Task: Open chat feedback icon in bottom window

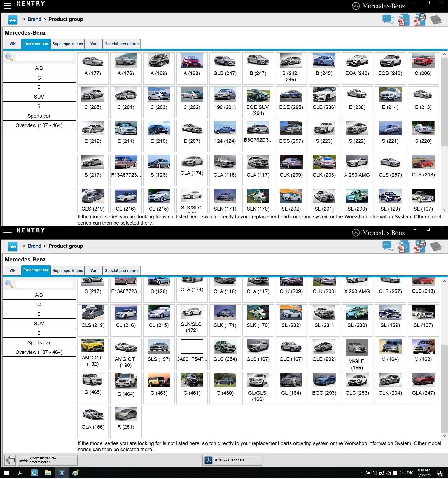Action: coord(388,246)
